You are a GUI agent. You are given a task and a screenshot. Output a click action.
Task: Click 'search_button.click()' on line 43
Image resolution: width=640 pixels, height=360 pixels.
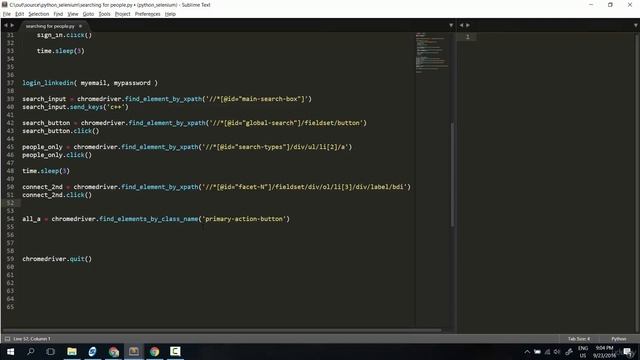coord(61,131)
